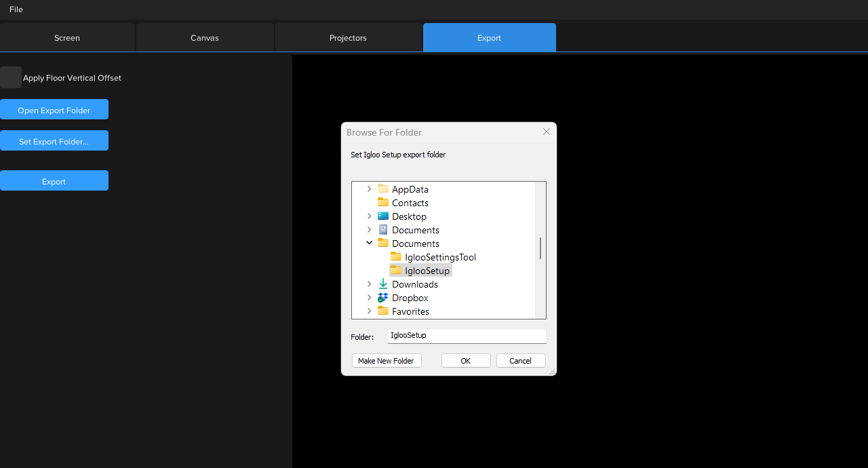Expand the Dropbox tree node

(369, 298)
